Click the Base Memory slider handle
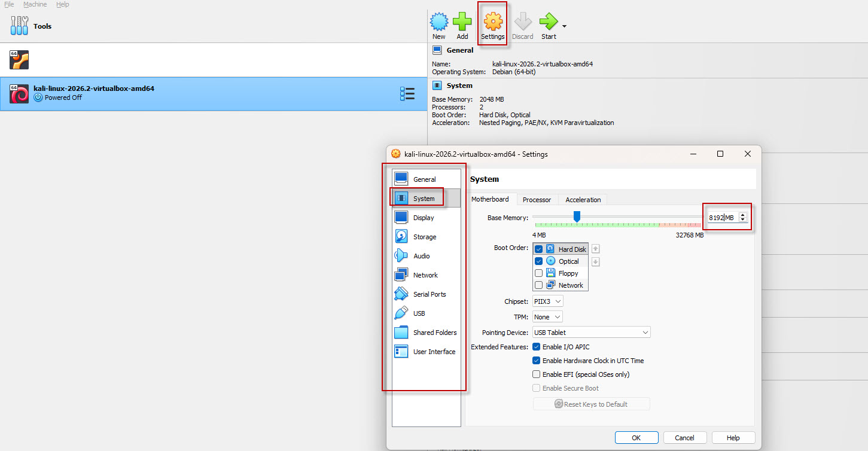The image size is (868, 451). point(577,217)
